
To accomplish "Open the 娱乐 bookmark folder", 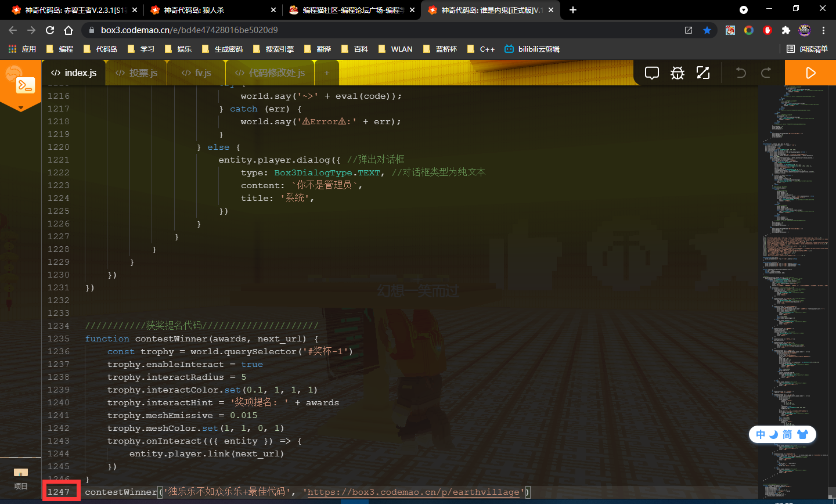I will [x=178, y=49].
